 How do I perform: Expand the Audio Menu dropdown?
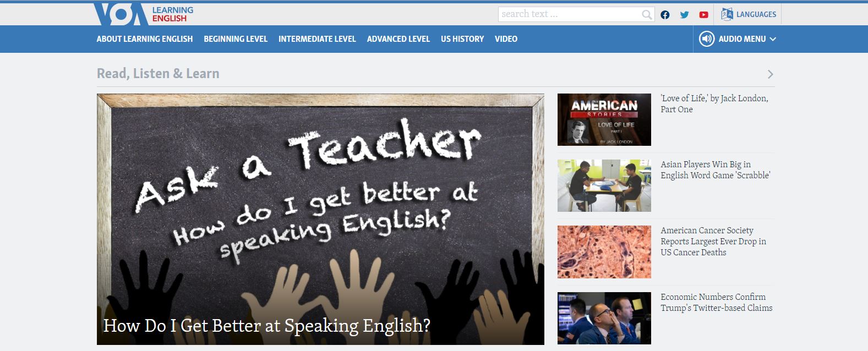738,39
